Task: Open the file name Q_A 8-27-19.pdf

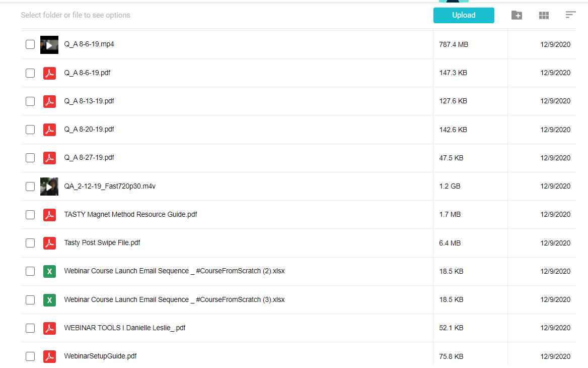Action: [89, 158]
